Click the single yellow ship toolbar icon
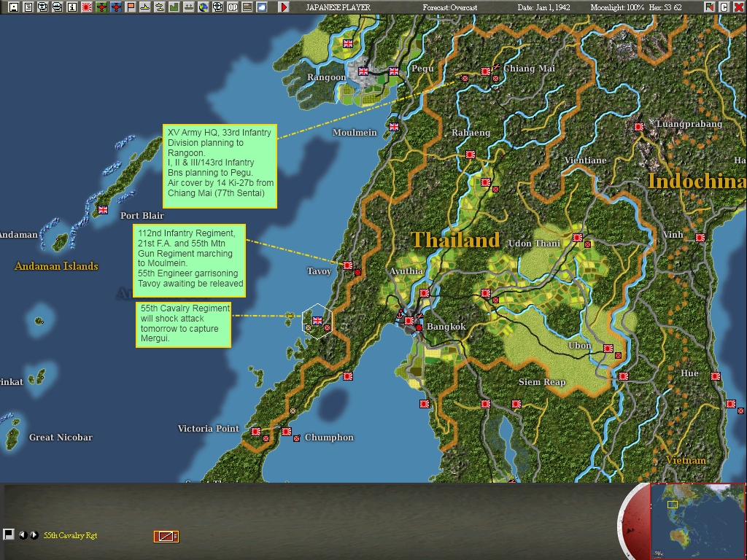The image size is (747, 560). (145, 7)
